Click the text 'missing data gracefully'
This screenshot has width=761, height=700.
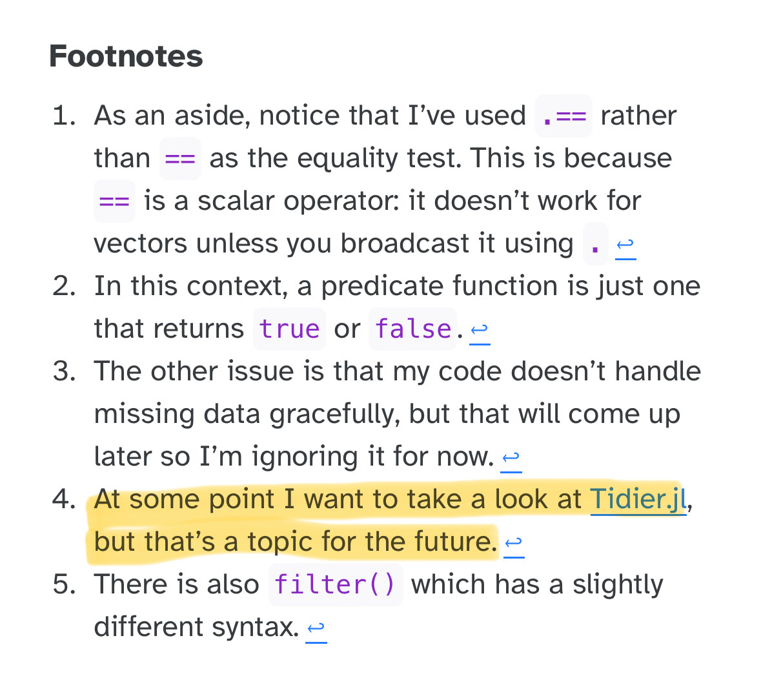click(247, 415)
